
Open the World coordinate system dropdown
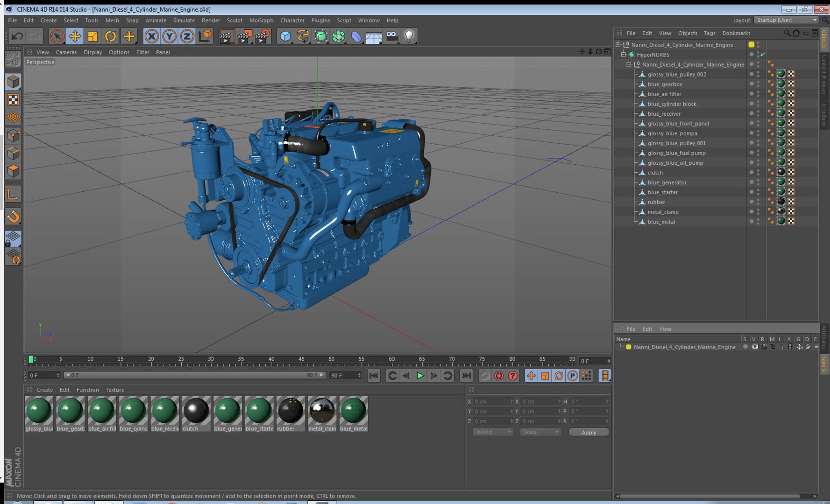pyautogui.click(x=493, y=432)
